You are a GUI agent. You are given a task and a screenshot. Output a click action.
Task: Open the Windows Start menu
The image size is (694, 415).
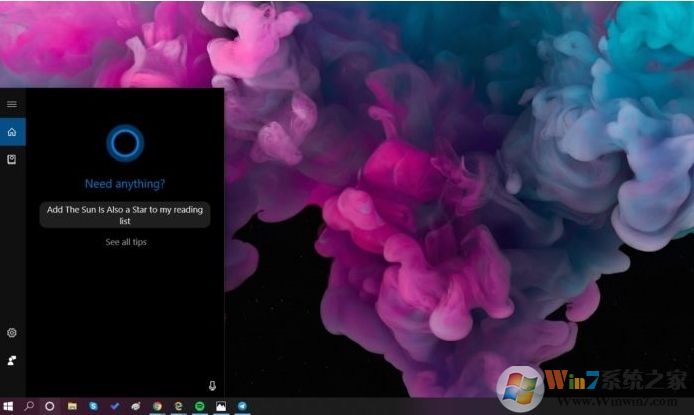8,406
